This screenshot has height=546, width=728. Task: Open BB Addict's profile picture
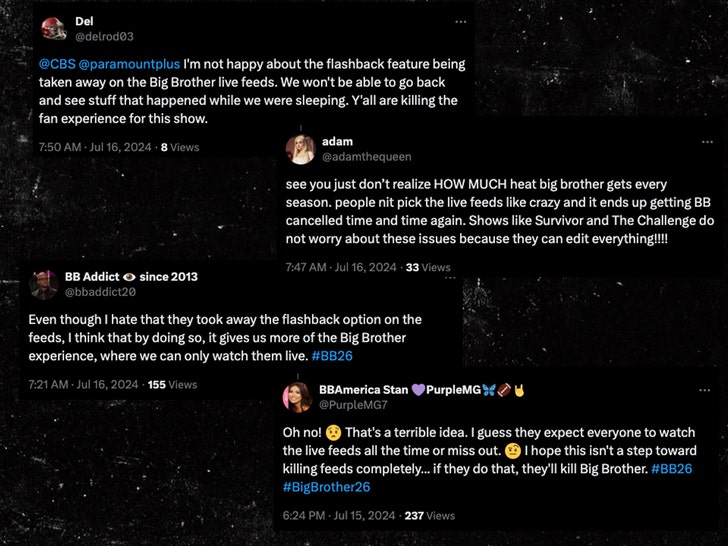coord(42,284)
